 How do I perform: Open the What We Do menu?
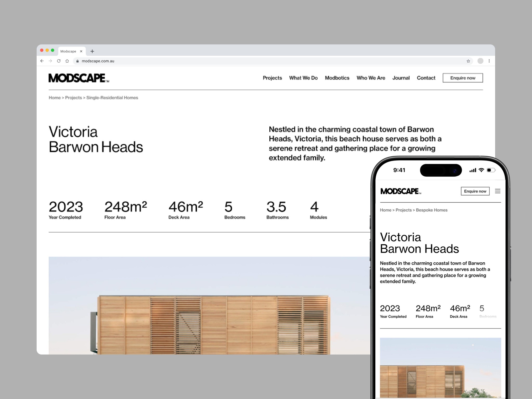[x=303, y=78]
